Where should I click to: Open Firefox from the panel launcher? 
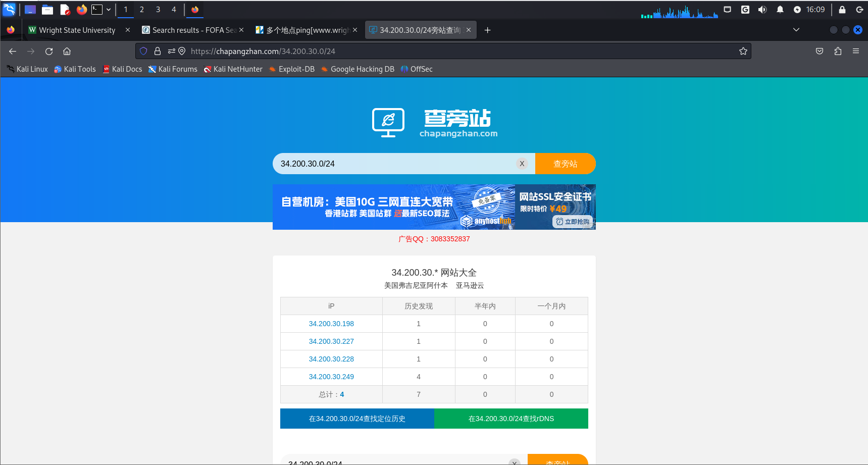pos(82,9)
